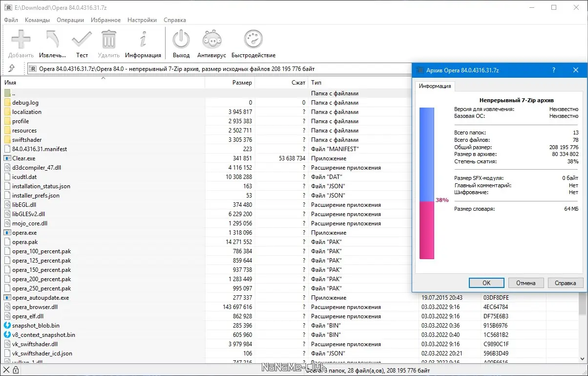
Task: Open the Файл menu
Action: click(10, 20)
